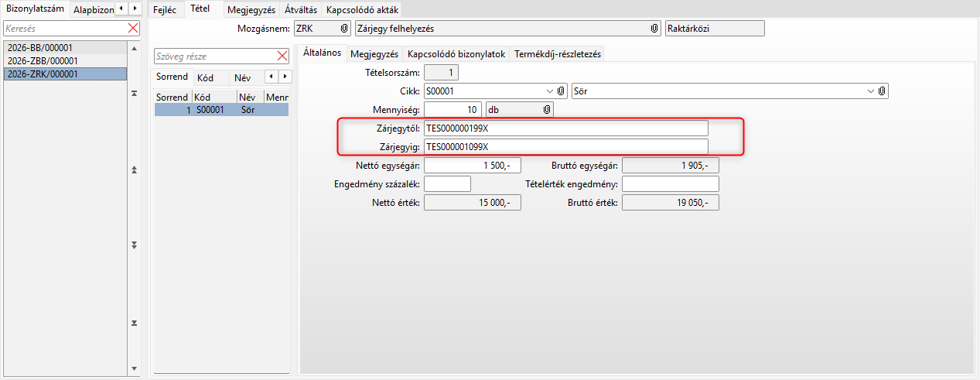This screenshot has width=980, height=380.
Task: Click the Sorrend column header in grid
Action: (172, 98)
